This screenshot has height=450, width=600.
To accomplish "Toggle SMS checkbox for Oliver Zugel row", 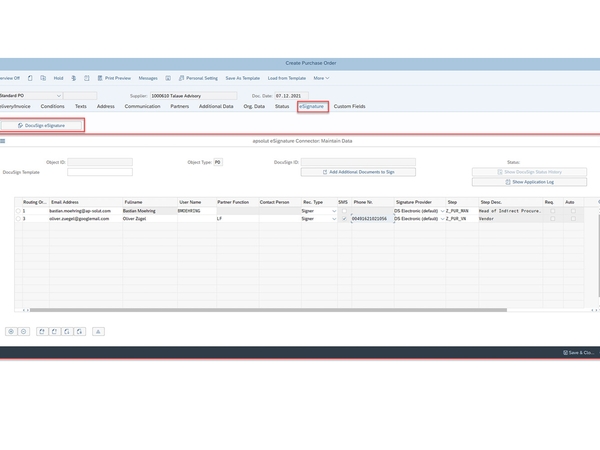I will [x=344, y=218].
